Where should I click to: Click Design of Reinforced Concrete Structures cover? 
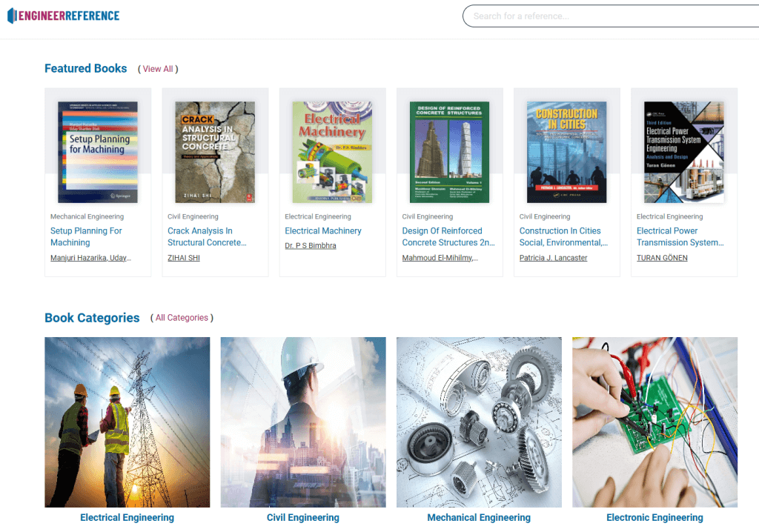coord(449,152)
